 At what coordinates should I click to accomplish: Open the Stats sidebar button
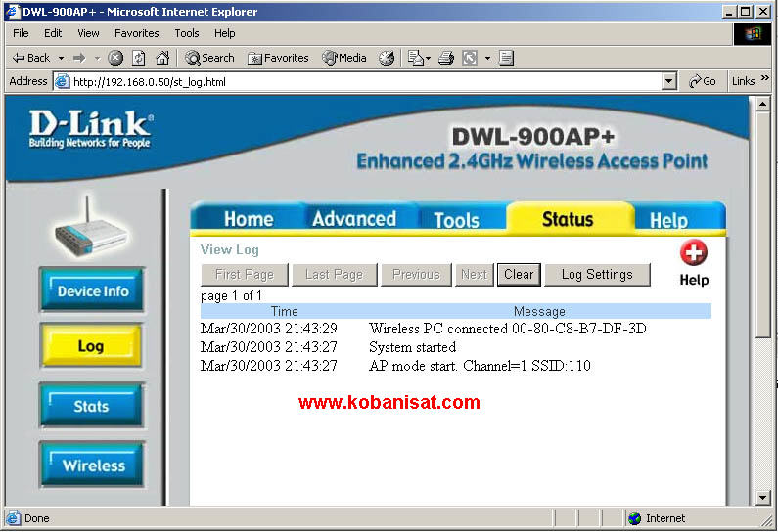click(91, 406)
